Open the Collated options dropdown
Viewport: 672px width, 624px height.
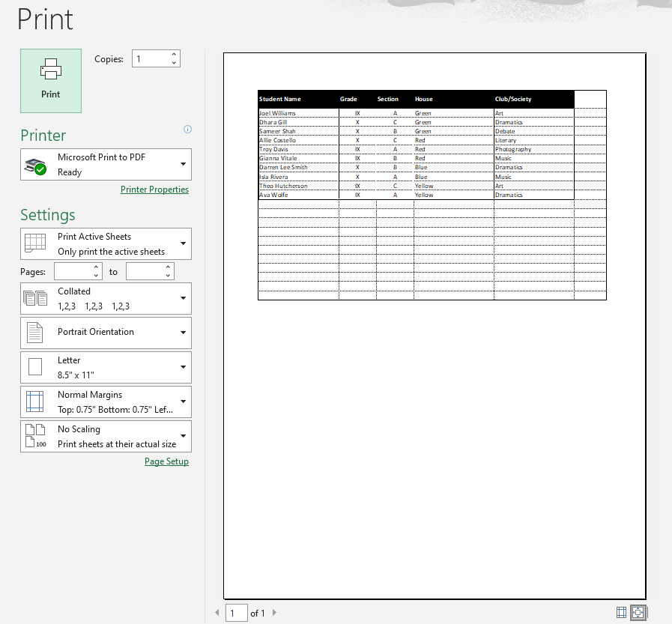tap(106, 298)
